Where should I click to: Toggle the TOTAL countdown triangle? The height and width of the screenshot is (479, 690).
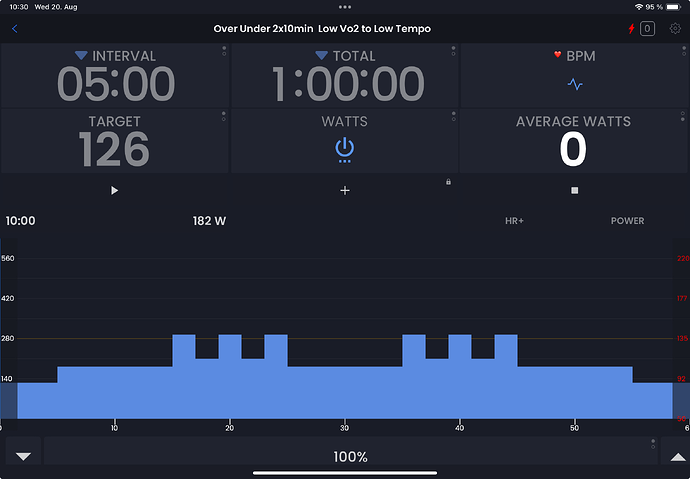[x=322, y=55]
